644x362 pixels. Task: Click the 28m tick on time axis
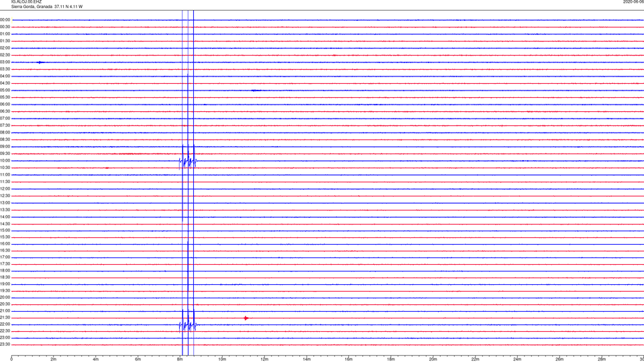(602, 359)
